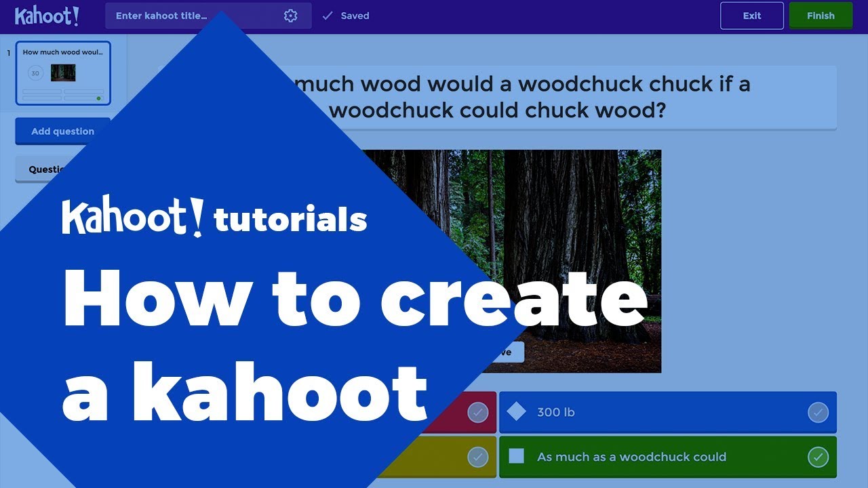The width and height of the screenshot is (868, 488).
Task: Click the small forest image in slide preview
Action: [63, 73]
